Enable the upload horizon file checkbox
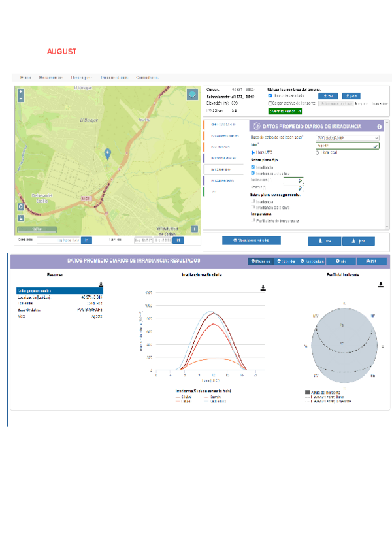The width and height of the screenshot is (392, 554). 270,103
